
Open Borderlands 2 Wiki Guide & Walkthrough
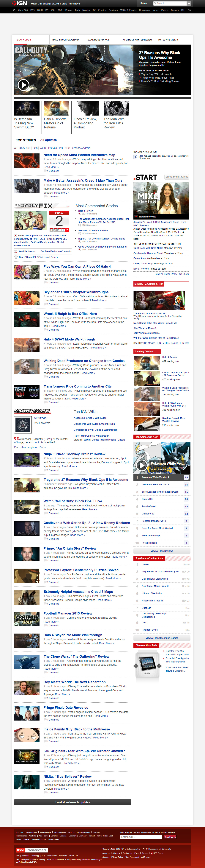96,430
